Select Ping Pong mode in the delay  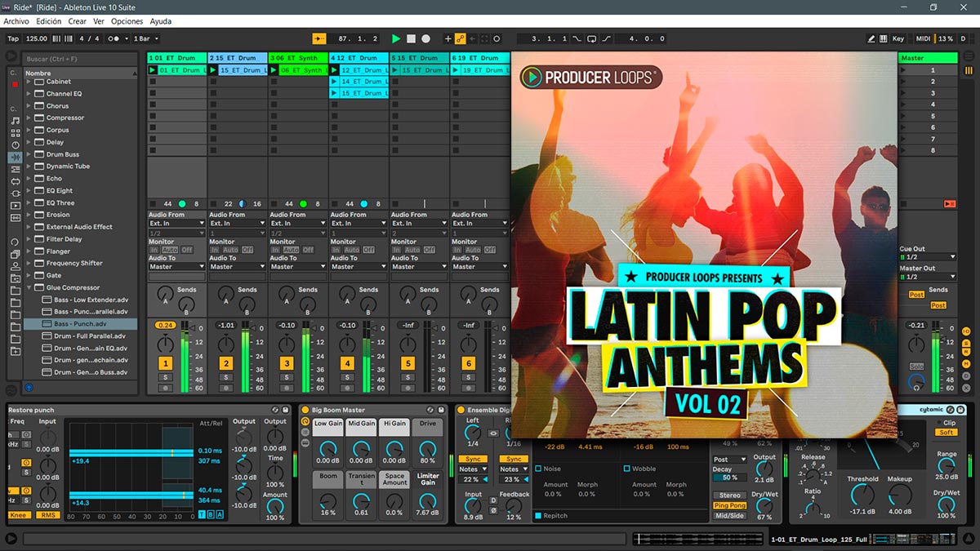(x=730, y=506)
